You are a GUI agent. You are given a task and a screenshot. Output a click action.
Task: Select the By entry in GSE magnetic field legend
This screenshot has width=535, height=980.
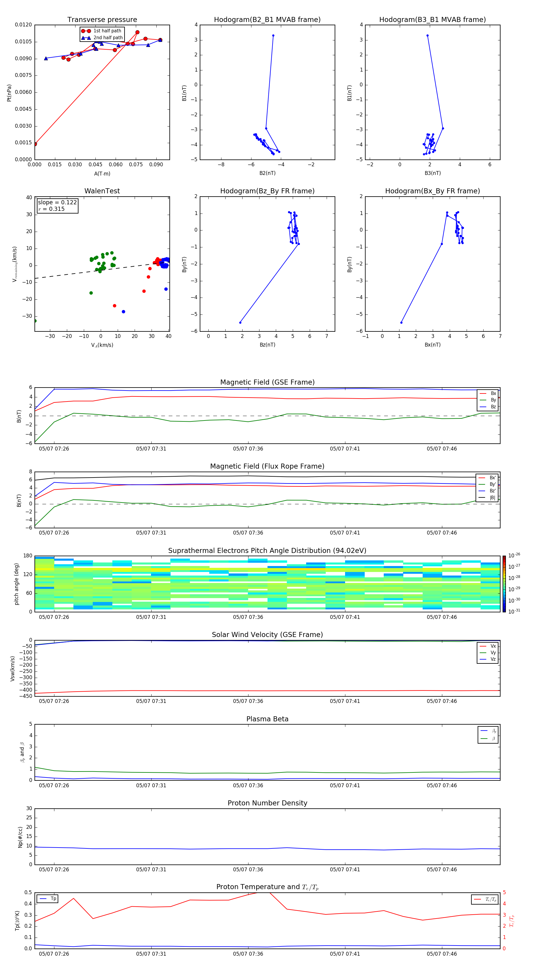488,400
